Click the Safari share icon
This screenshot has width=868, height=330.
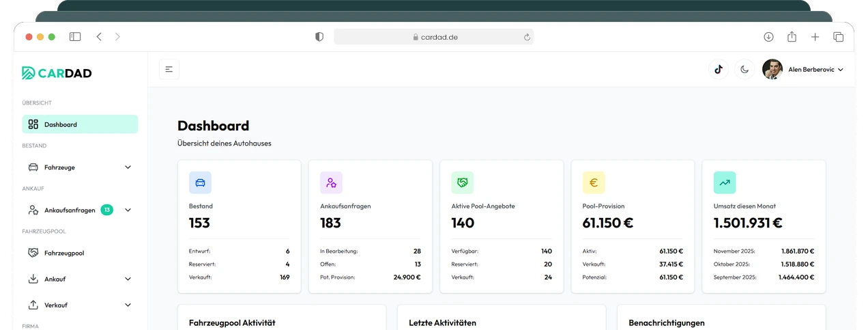792,37
